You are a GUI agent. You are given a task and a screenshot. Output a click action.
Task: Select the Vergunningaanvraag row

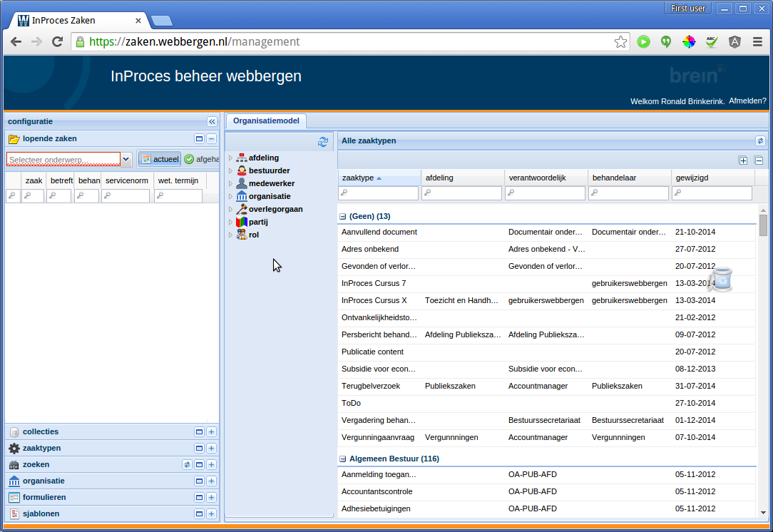pos(547,438)
